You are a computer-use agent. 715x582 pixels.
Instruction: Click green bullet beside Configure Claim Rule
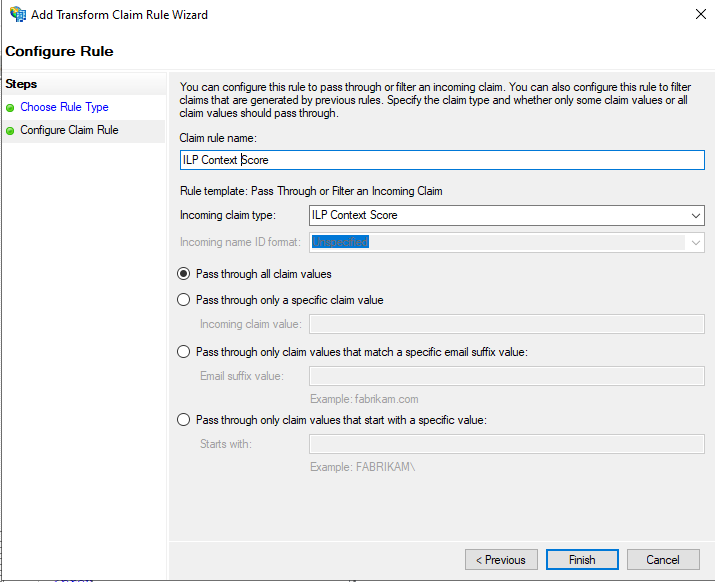tap(10, 131)
